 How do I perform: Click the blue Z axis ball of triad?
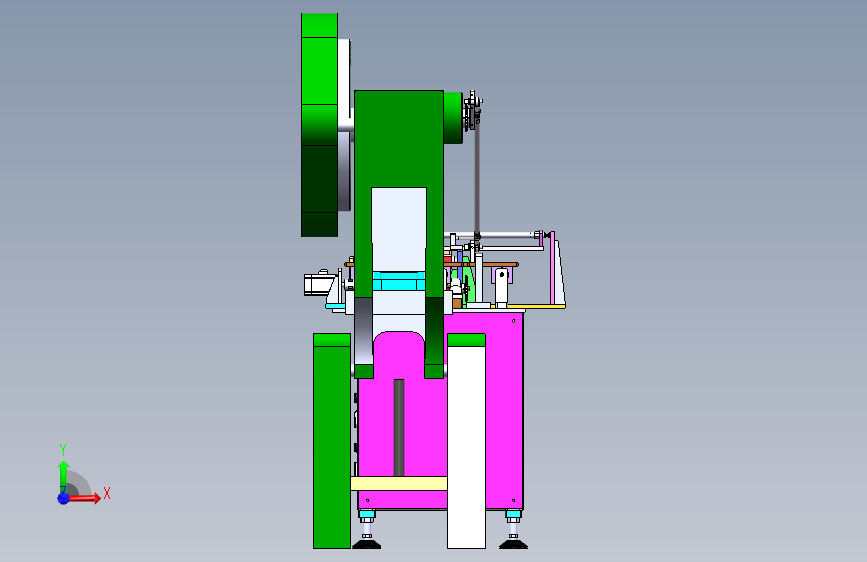click(63, 498)
